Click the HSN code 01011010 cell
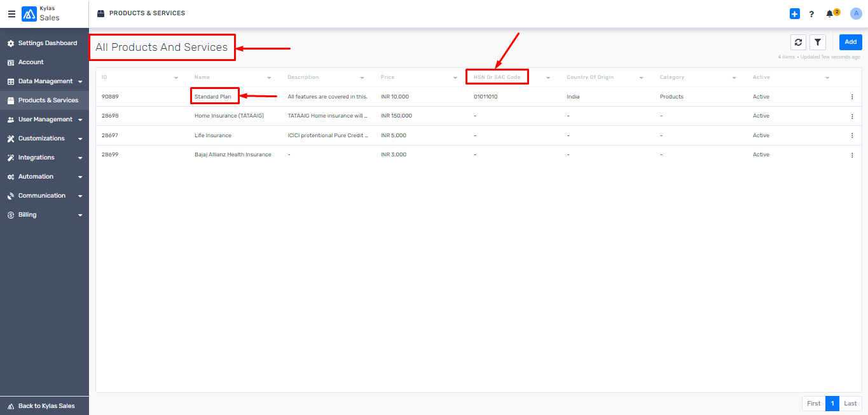The image size is (868, 415). (486, 97)
